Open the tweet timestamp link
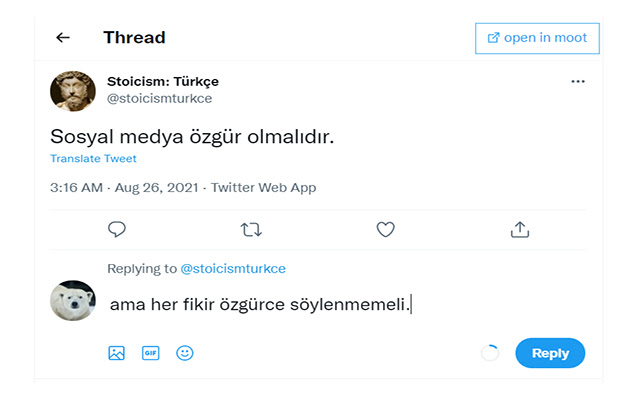 (123, 187)
